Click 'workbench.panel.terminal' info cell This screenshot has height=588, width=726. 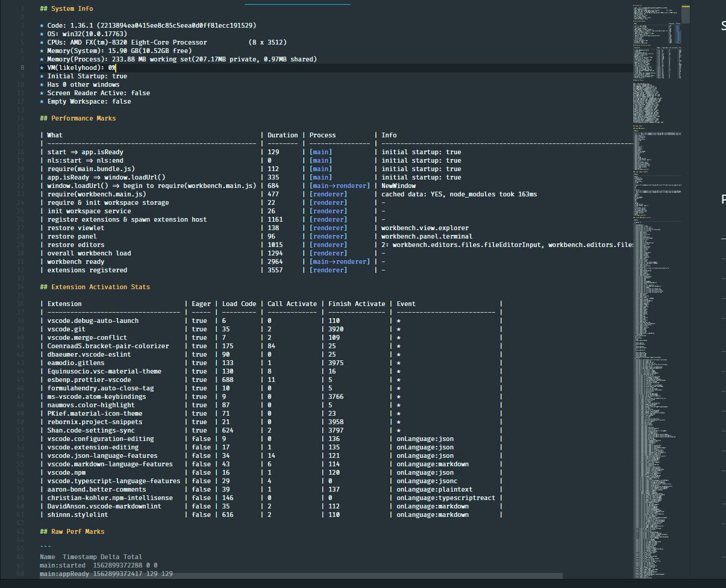tap(427, 236)
